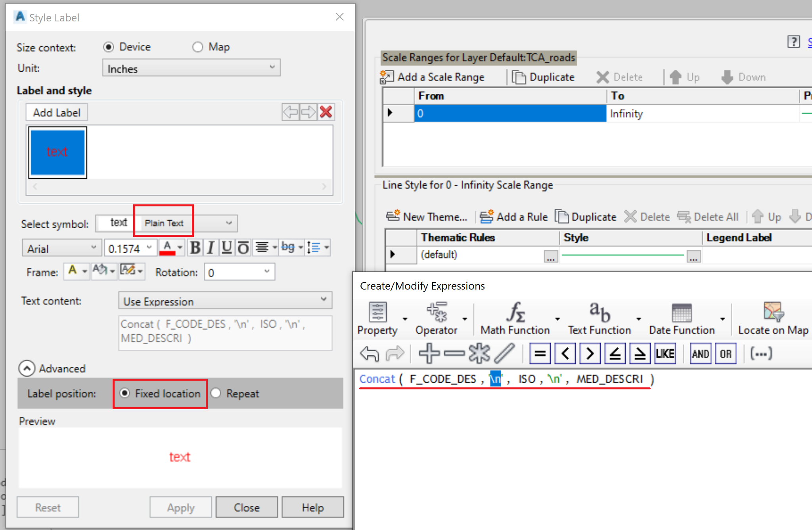This screenshot has height=530, width=812.
Task: Click the AND operator icon
Action: point(700,353)
